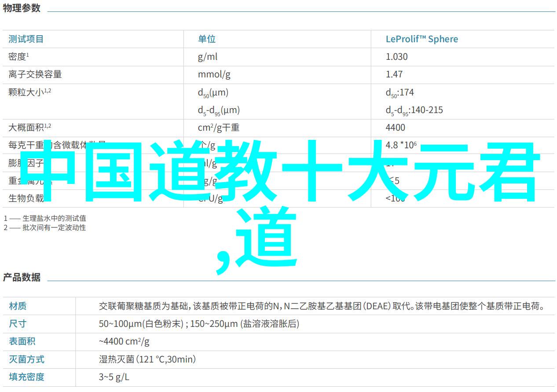The image size is (557, 392).
Task: Select the d5-d95:140-215 value cell
Action: tap(414, 110)
